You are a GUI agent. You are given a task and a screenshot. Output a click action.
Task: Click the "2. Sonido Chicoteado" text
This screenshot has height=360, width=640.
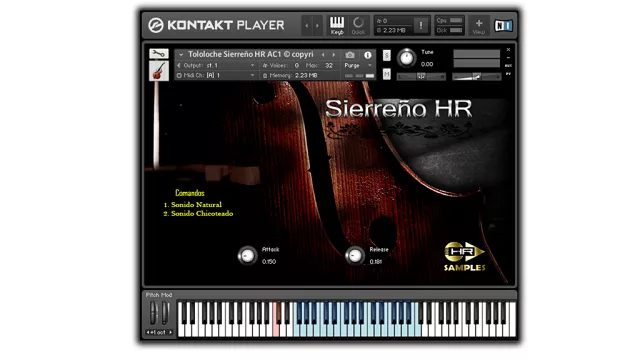198,213
